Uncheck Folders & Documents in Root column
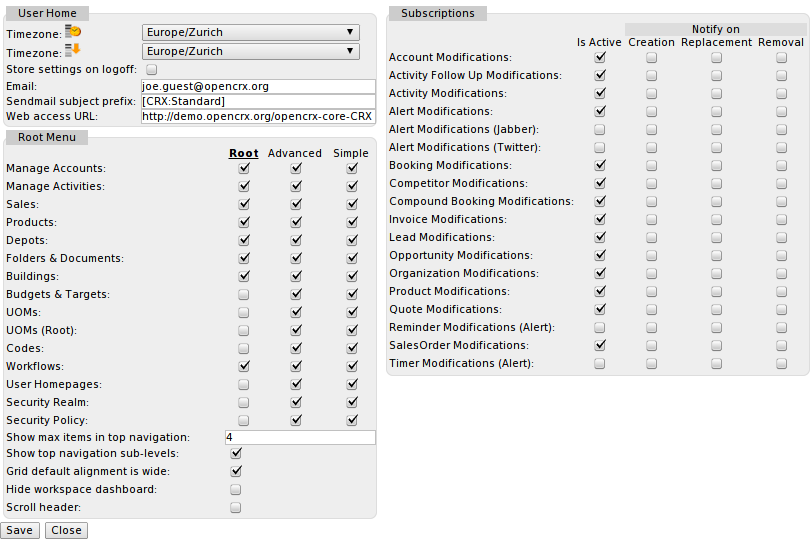The height and width of the screenshot is (540, 812). click(244, 258)
